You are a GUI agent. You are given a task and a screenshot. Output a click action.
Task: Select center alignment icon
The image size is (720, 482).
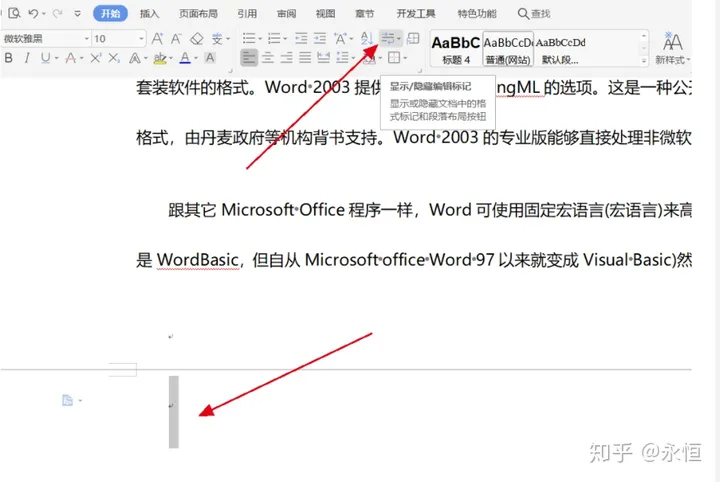268,59
